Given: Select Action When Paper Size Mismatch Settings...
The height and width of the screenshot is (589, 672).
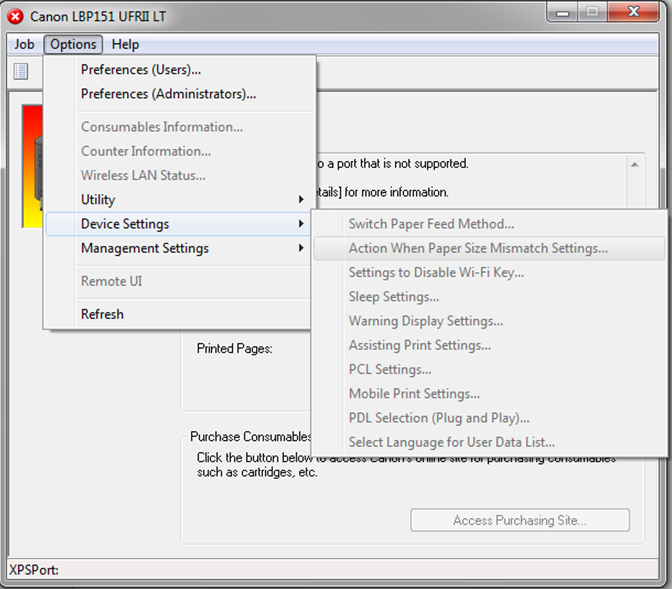Looking at the screenshot, I should [x=489, y=248].
